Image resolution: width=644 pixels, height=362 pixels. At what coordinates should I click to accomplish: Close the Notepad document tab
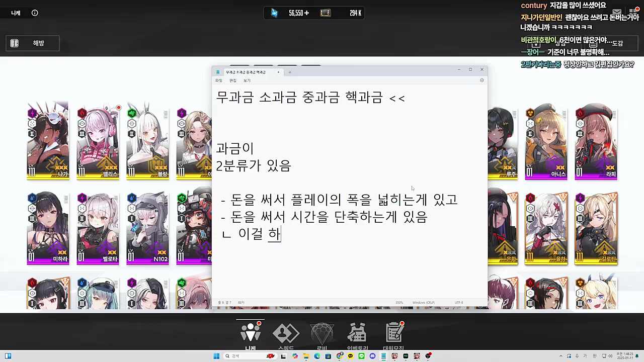278,72
